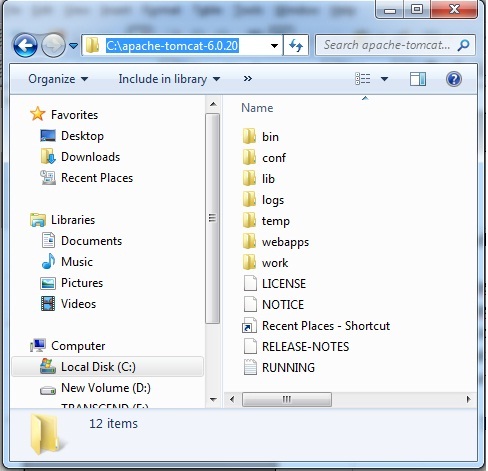Click file list horizontal scroll left arrow

pos(232,399)
